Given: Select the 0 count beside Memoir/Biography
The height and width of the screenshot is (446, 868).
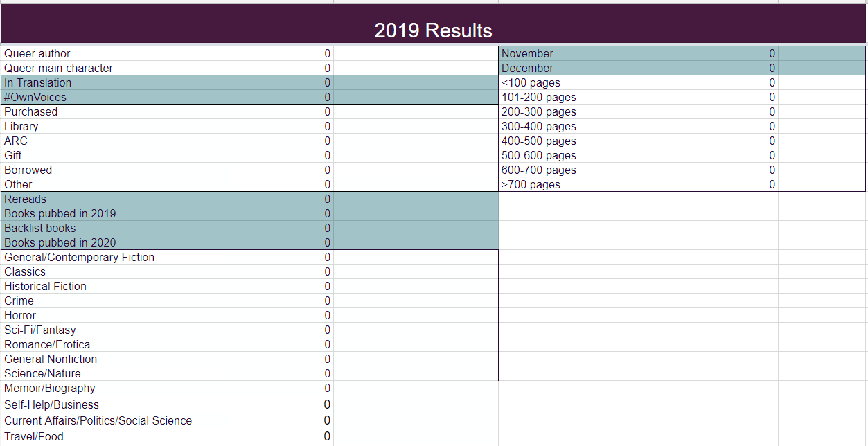Looking at the screenshot, I should point(281,388).
